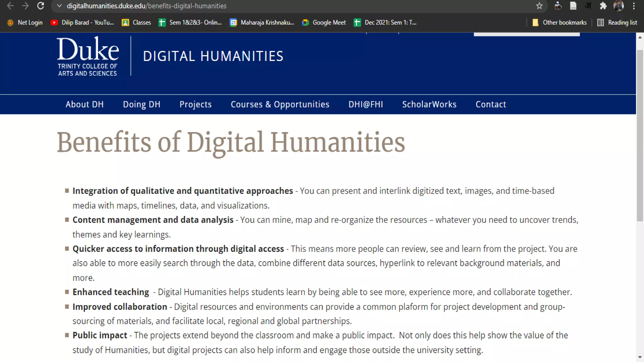The image size is (644, 362).
Task: Reload the page
Action: pyautogui.click(x=40, y=6)
